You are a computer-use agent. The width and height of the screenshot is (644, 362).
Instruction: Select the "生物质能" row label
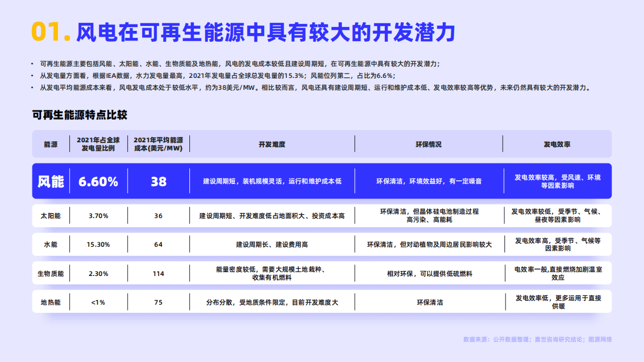pos(51,273)
